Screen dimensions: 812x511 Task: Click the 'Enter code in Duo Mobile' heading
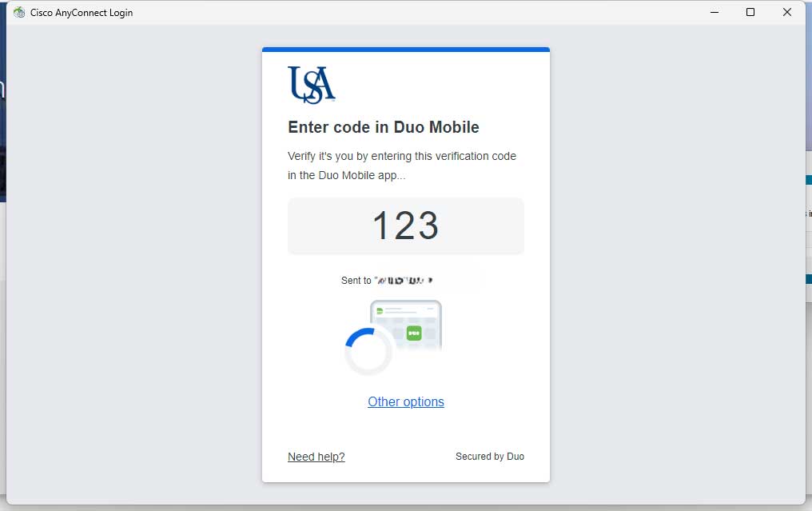click(x=383, y=127)
